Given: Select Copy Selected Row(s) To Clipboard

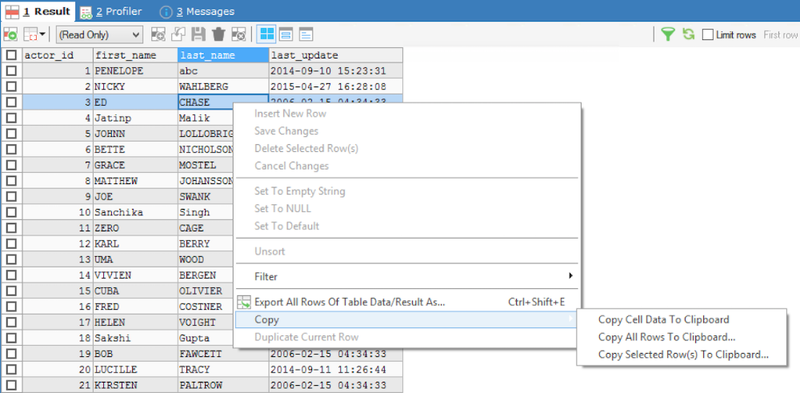Looking at the screenshot, I should 683,355.
